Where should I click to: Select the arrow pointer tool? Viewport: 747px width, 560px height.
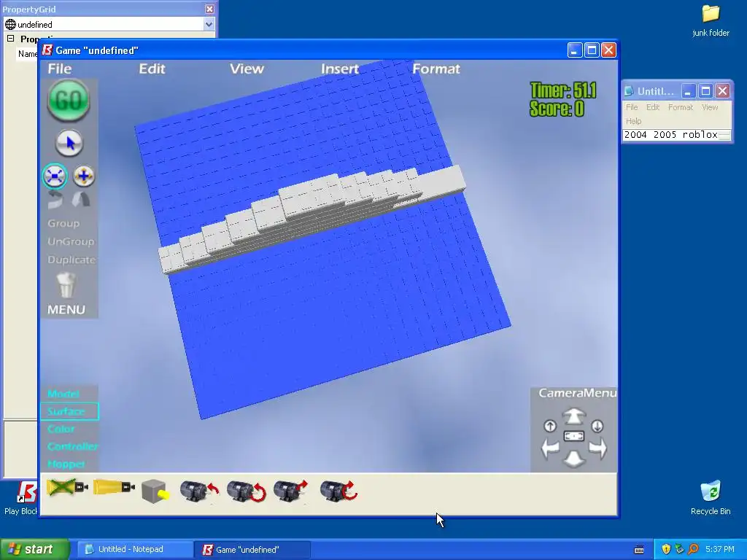69,143
